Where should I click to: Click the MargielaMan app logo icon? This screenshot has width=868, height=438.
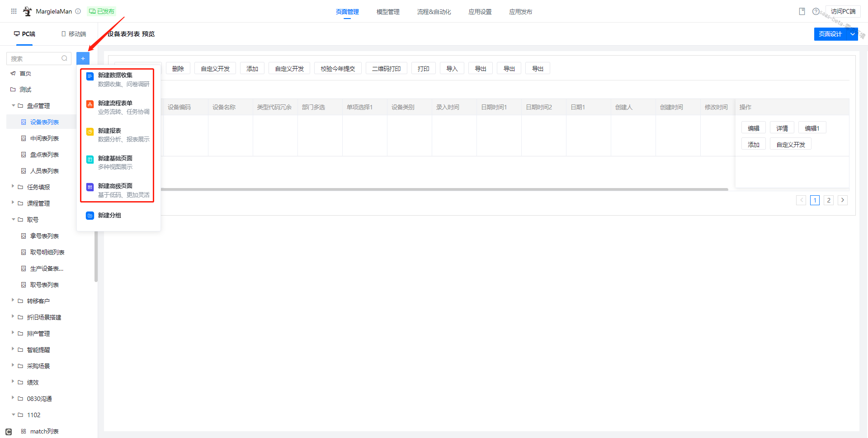tap(28, 11)
